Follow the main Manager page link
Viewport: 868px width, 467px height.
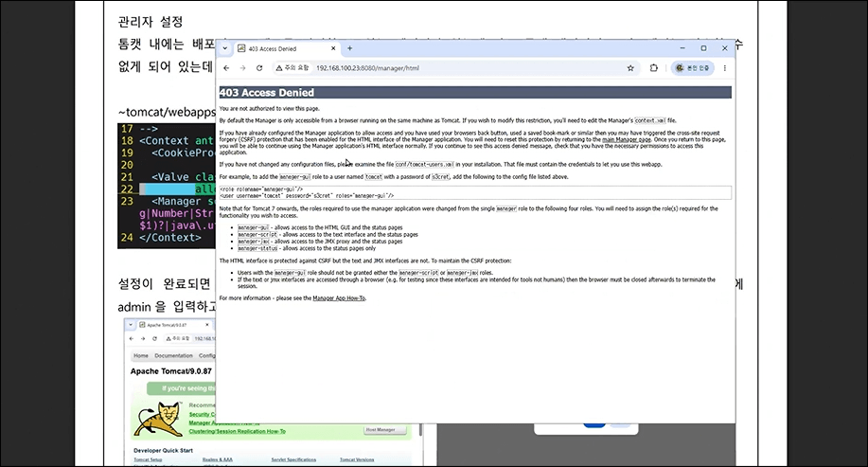(x=627, y=139)
